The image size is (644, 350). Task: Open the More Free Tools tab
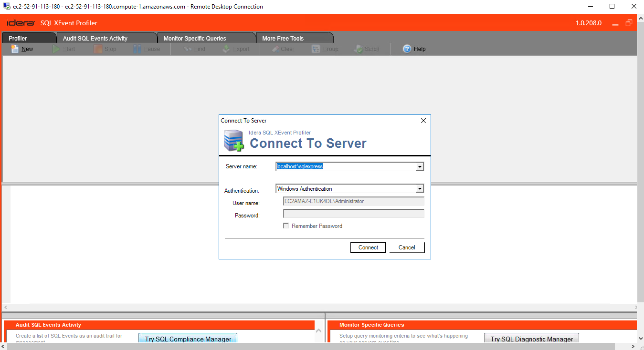pyautogui.click(x=285, y=38)
